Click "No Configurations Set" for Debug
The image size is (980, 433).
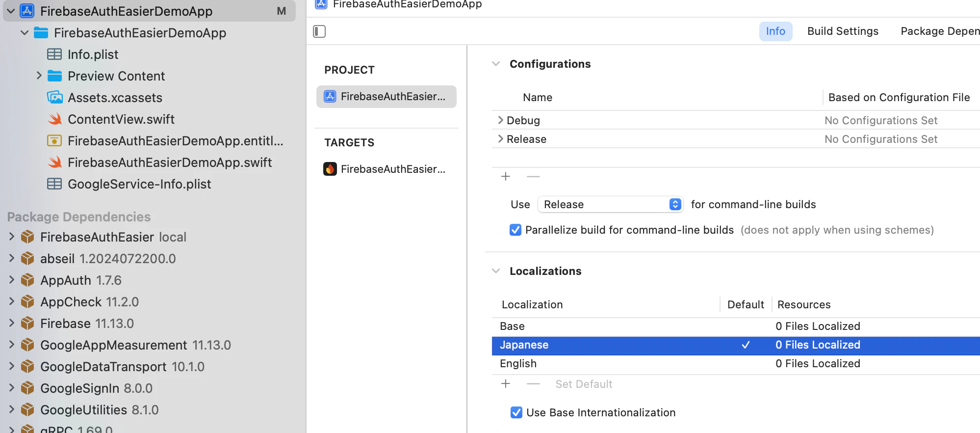(x=881, y=120)
